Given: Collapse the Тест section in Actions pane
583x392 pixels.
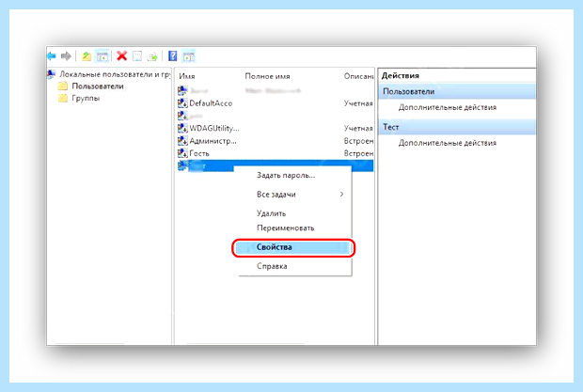Looking at the screenshot, I should 457,127.
